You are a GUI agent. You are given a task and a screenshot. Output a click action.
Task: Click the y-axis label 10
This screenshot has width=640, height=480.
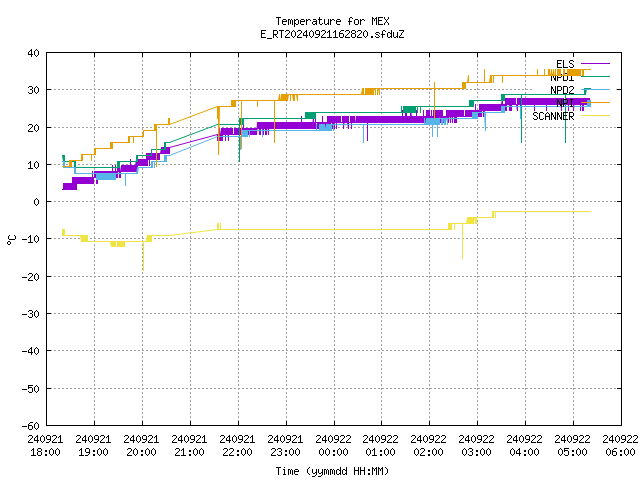[x=33, y=165]
